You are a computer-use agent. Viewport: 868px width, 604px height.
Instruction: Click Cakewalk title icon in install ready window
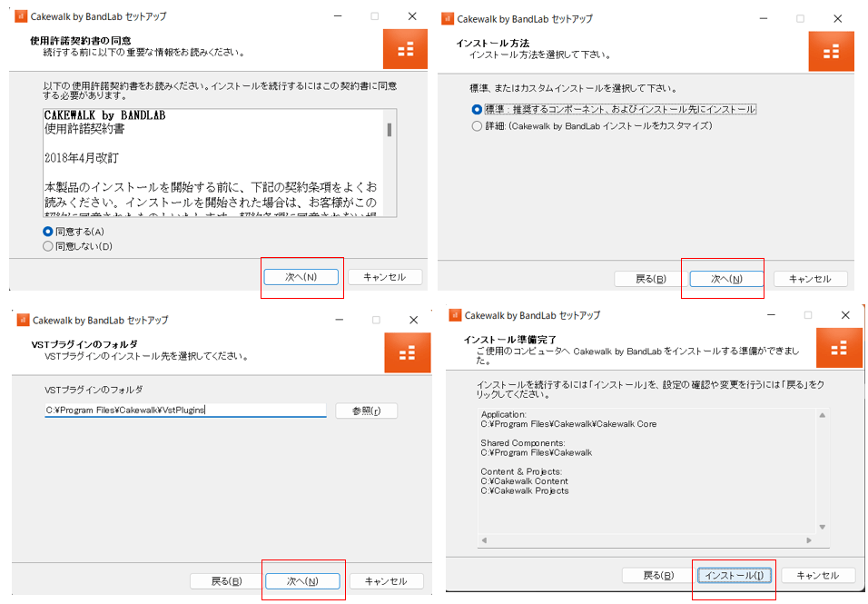click(x=455, y=315)
